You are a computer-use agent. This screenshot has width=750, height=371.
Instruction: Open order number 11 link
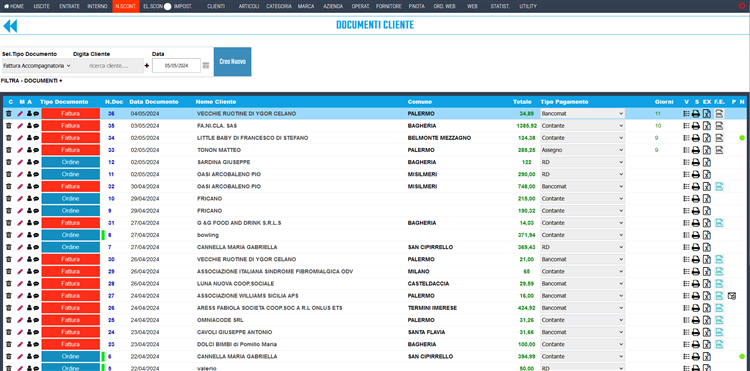point(111,175)
